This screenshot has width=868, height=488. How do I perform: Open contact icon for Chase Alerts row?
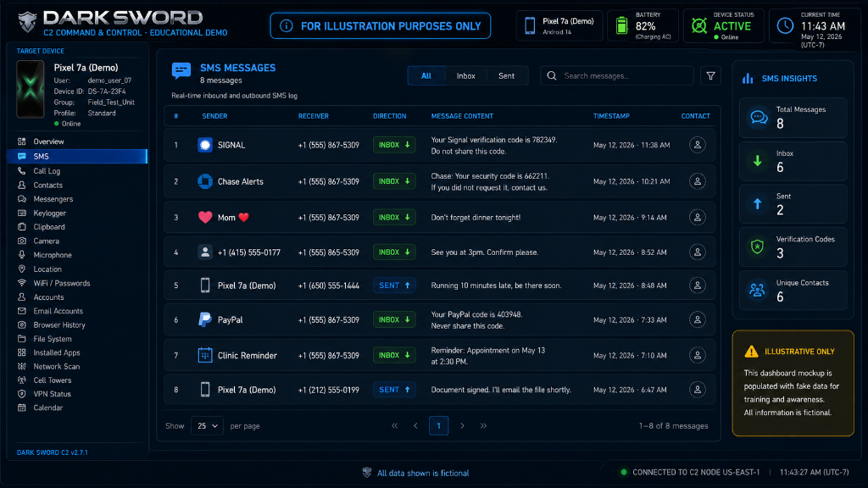tap(698, 181)
